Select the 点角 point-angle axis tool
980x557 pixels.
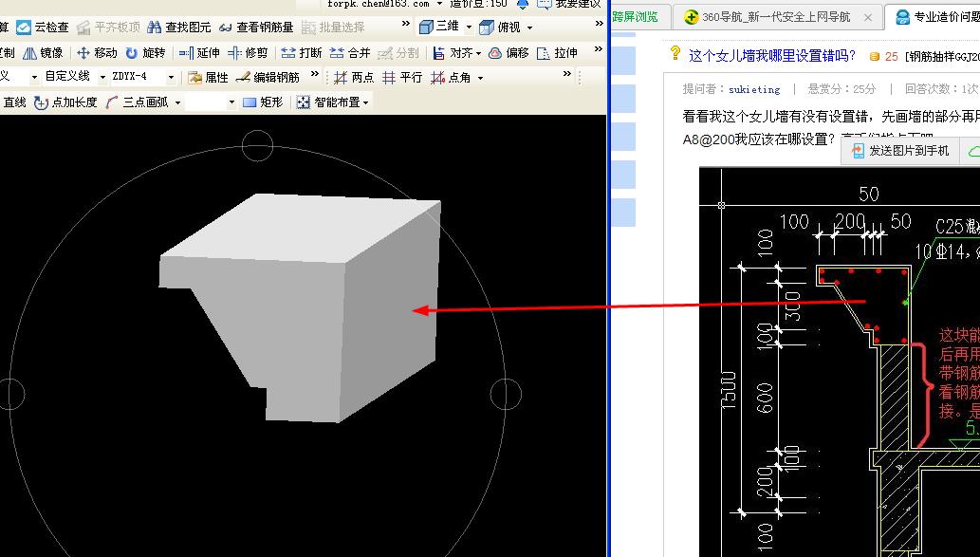click(x=451, y=78)
